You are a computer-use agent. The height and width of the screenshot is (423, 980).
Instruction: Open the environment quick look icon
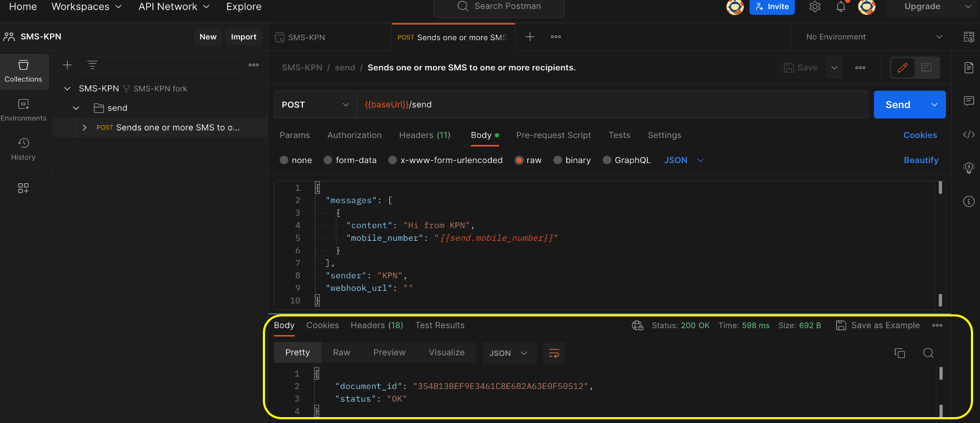coord(969,37)
